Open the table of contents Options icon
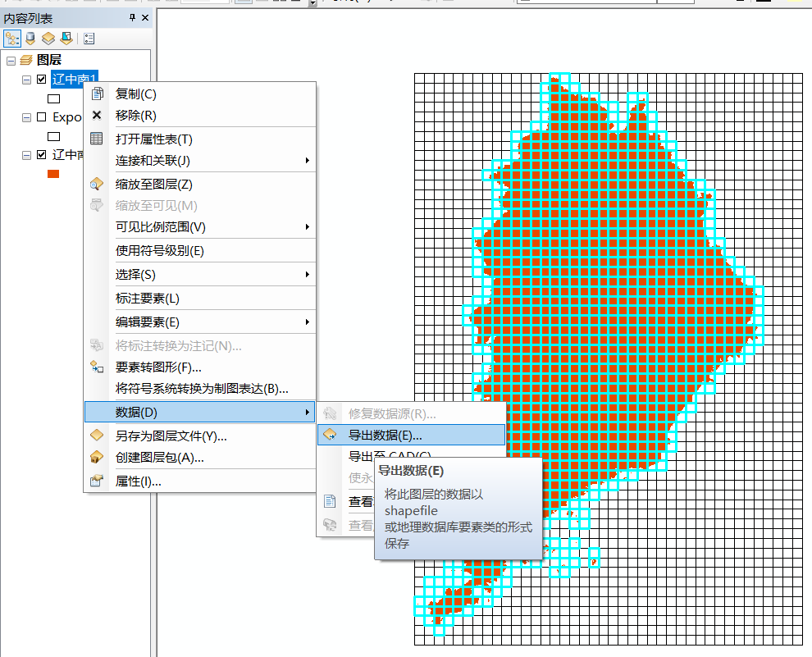This screenshot has width=812, height=657. click(89, 38)
